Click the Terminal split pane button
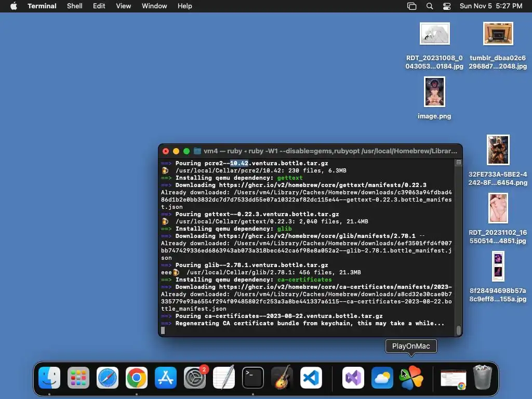The height and width of the screenshot is (399, 532). pyautogui.click(x=458, y=163)
